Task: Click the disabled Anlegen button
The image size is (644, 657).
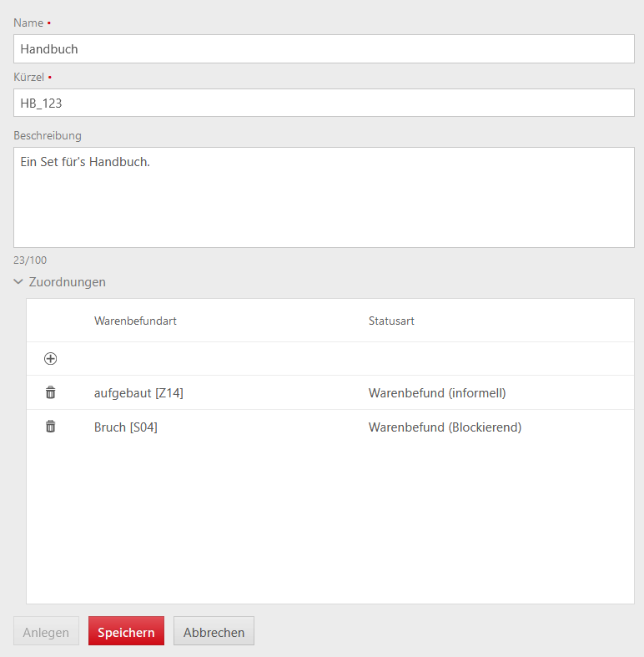Action: pos(46,631)
